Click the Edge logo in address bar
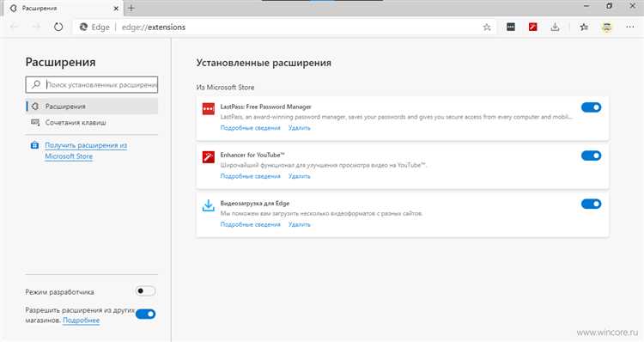This screenshot has height=342, width=644. tap(84, 27)
